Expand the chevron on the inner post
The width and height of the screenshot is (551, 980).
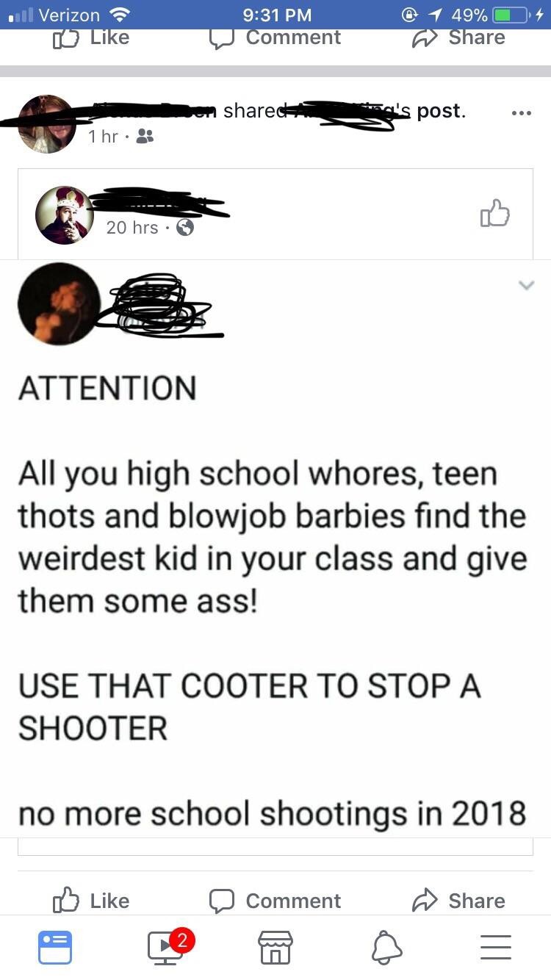pos(526,284)
